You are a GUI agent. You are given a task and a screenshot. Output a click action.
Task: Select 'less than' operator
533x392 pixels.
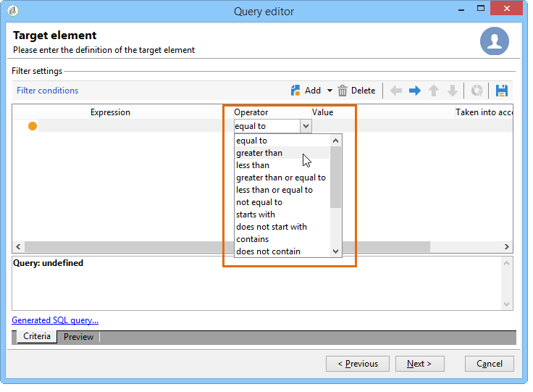coord(282,165)
